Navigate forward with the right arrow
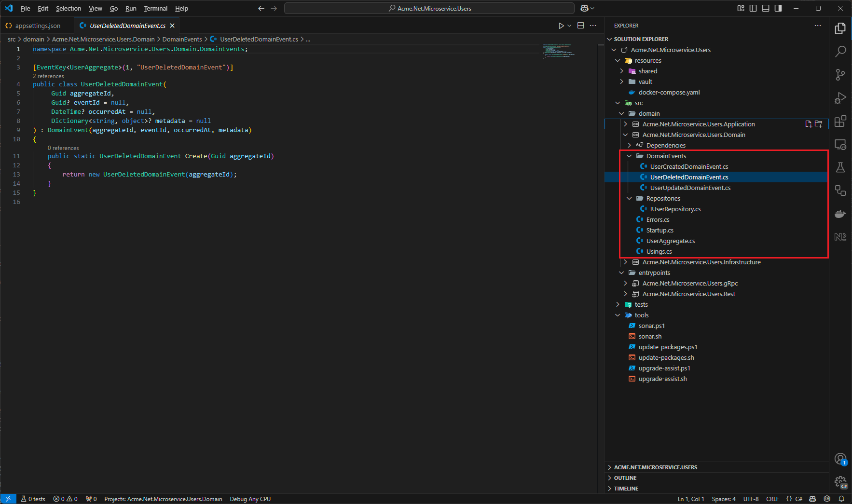The height and width of the screenshot is (504, 852). (x=274, y=8)
